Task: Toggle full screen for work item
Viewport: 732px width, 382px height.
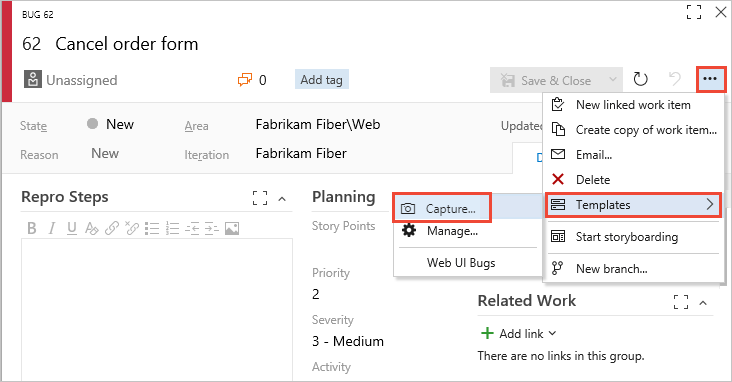Action: coord(694,12)
